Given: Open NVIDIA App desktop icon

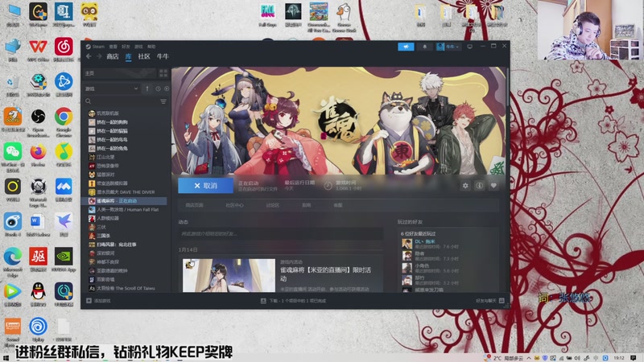Looking at the screenshot, I should pyautogui.click(x=64, y=260).
